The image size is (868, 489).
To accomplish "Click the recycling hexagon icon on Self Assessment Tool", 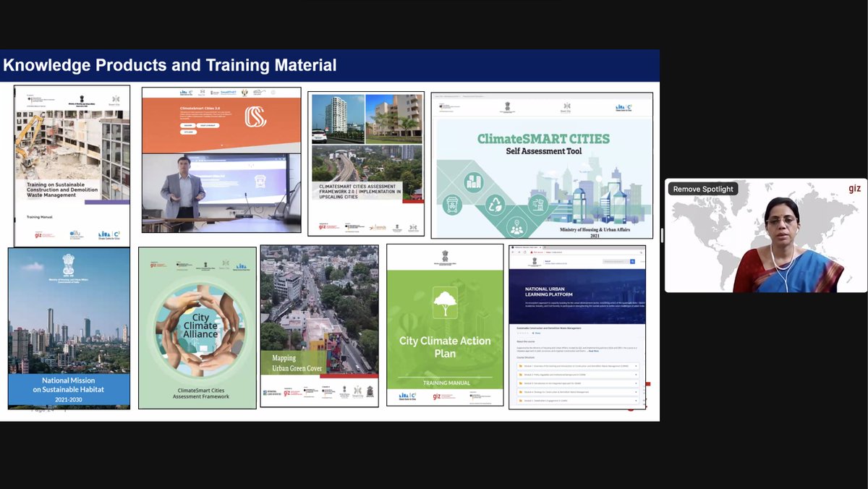I will coord(495,205).
